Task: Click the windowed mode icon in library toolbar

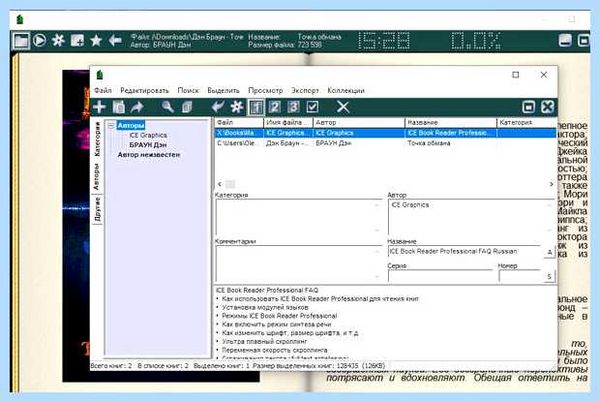Action: click(x=528, y=107)
